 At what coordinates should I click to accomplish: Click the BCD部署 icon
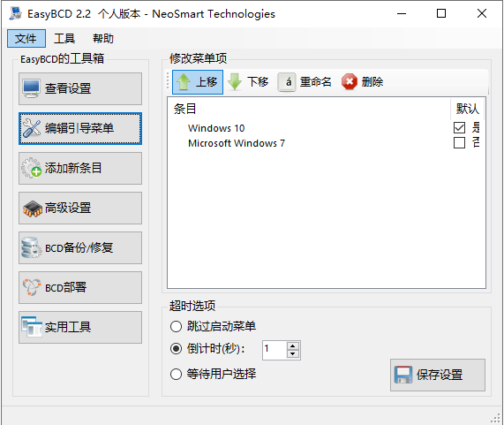pyautogui.click(x=32, y=287)
